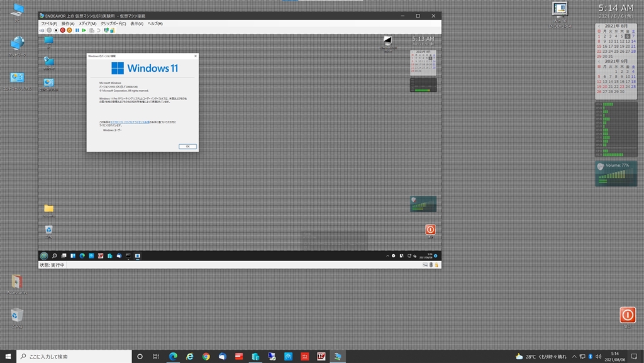The width and height of the screenshot is (644, 363).
Task: Click the host speaker volume tray icon
Action: click(x=598, y=357)
